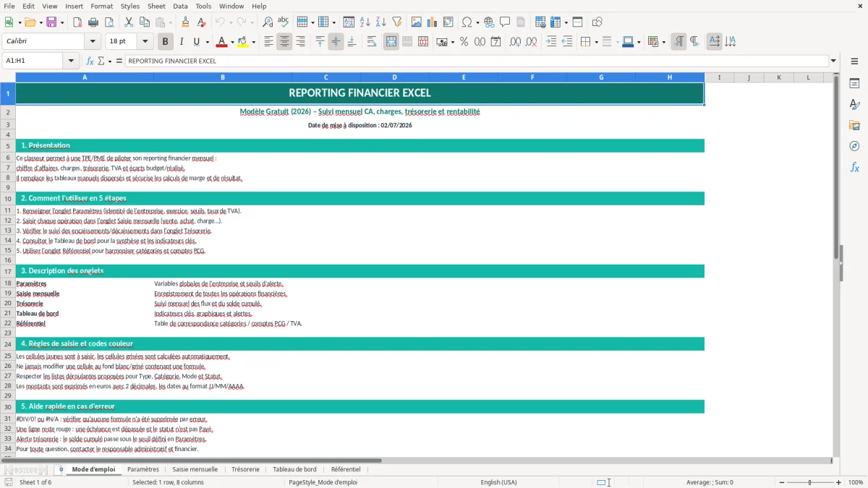Switch to the Tableau de bord tab

(x=294, y=469)
